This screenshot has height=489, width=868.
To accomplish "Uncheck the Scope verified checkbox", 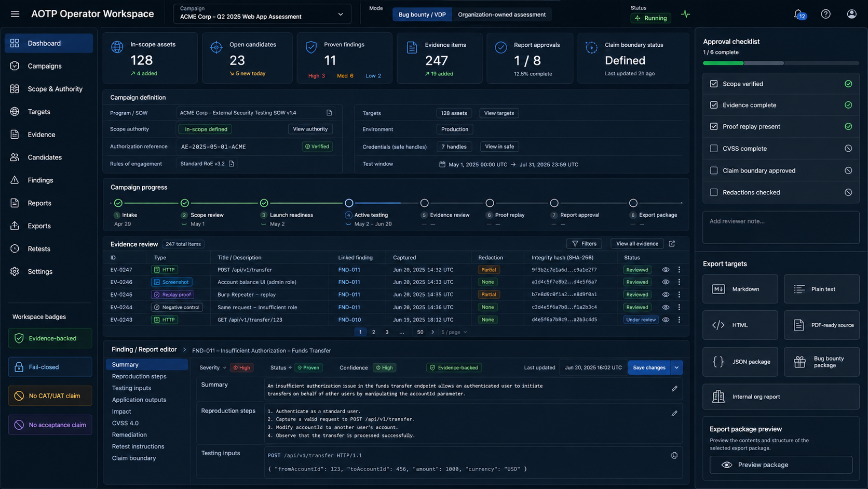I will (714, 84).
